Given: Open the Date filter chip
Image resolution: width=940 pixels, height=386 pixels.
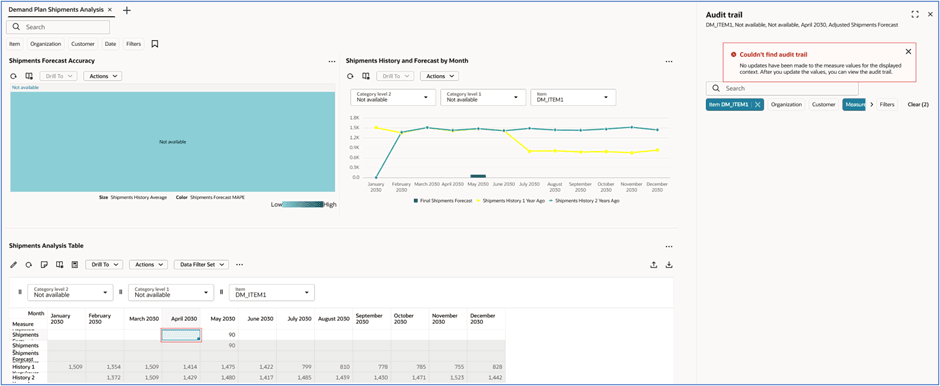Looking at the screenshot, I should [x=110, y=44].
